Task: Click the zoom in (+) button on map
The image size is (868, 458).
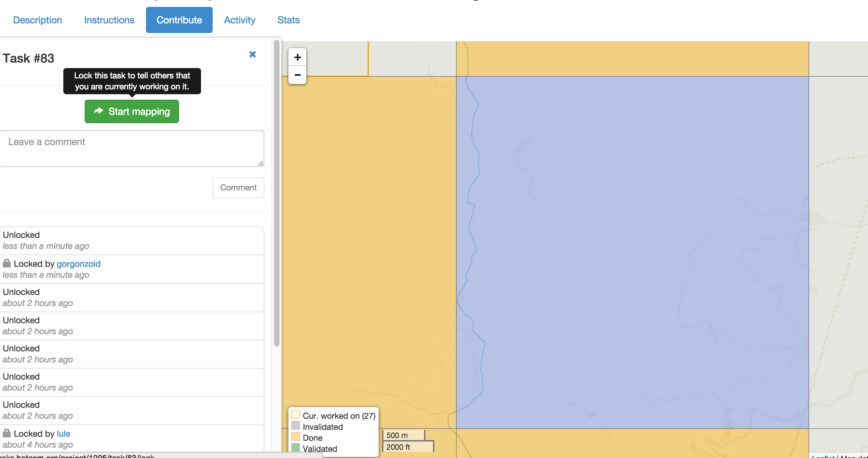Action: point(297,56)
